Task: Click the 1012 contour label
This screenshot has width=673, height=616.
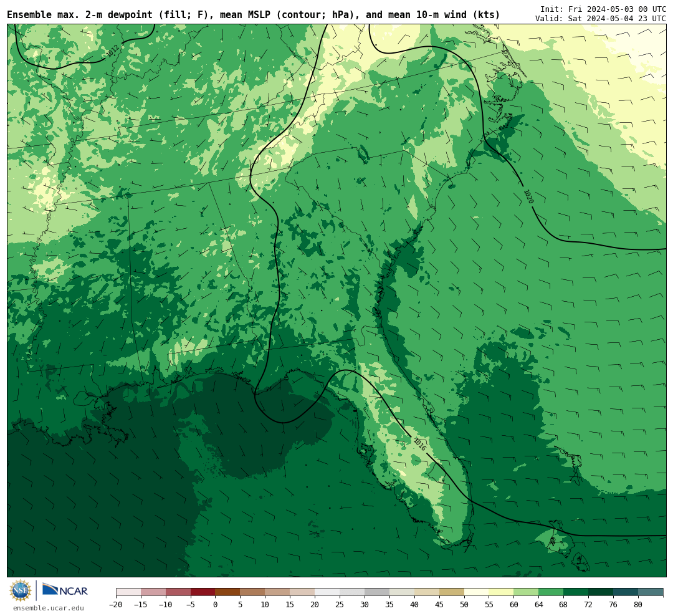Action: [112, 52]
